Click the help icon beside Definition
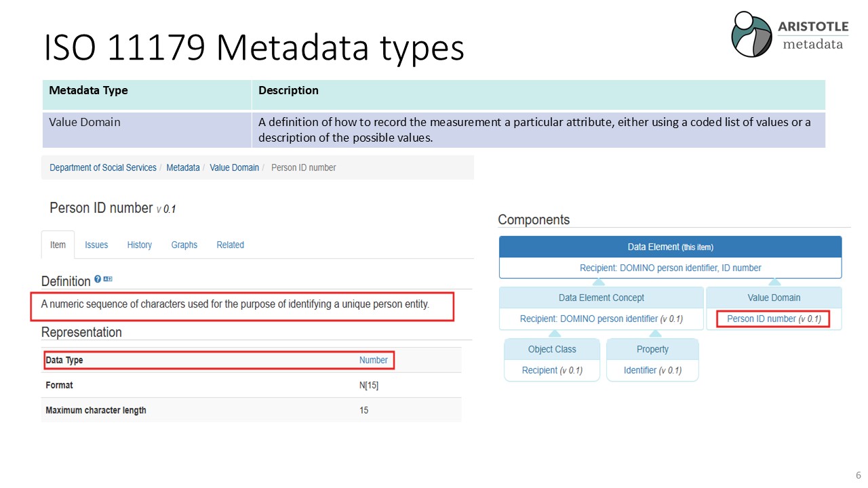The width and height of the screenshot is (868, 488). click(98, 279)
